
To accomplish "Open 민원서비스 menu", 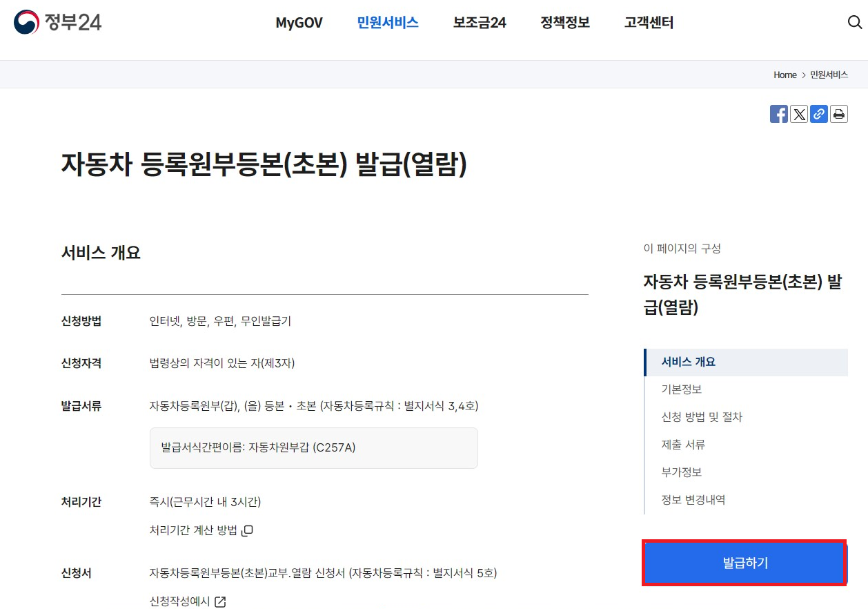I will click(388, 23).
